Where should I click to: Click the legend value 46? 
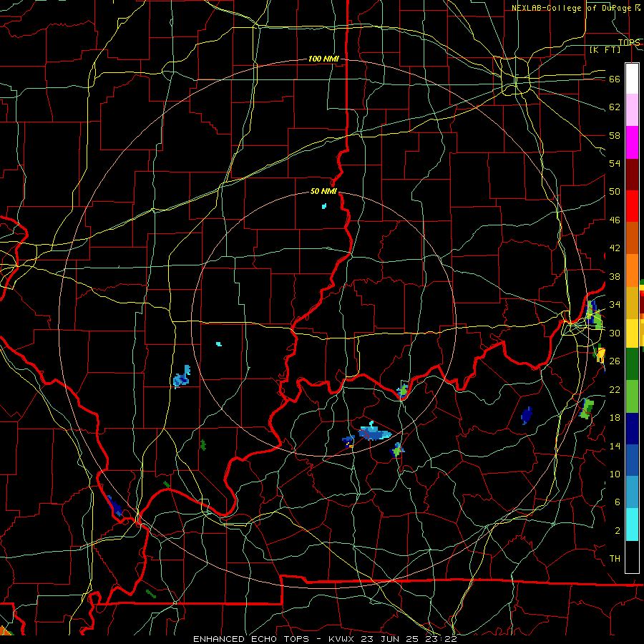615,220
